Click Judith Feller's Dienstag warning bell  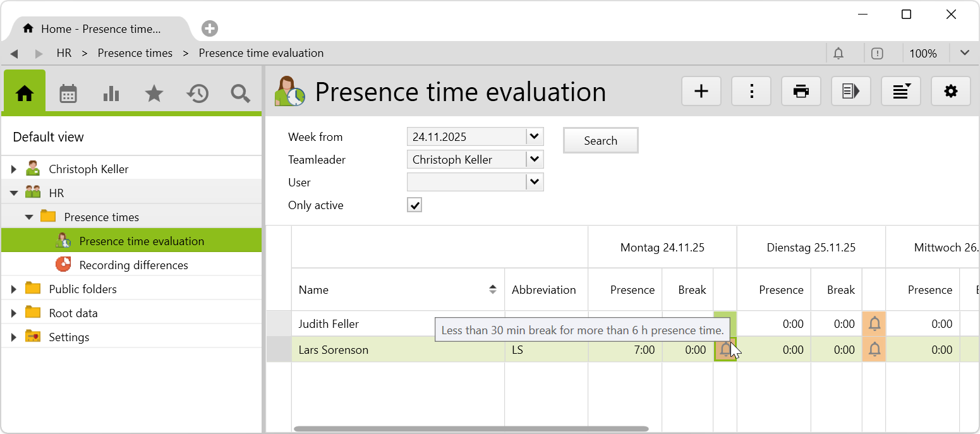[874, 324]
